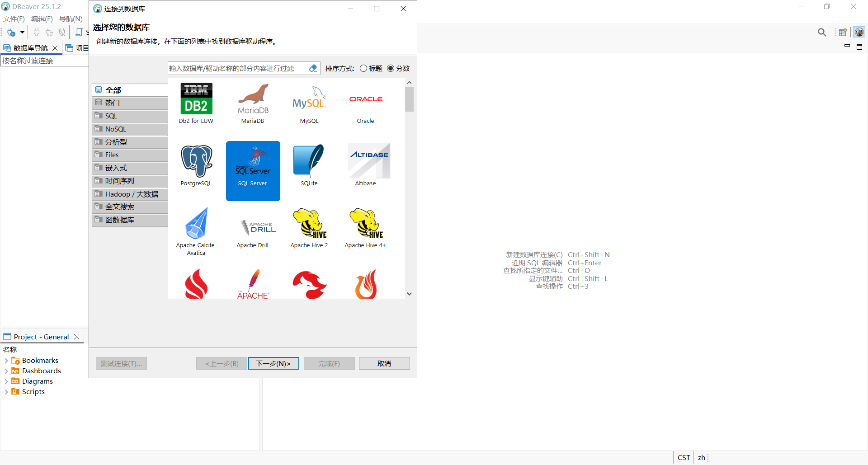Select the 全部 category
This screenshot has width=868, height=465.
click(130, 90)
